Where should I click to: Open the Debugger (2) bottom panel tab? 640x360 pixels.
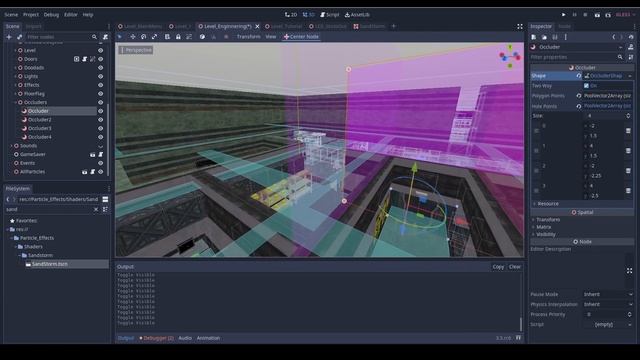point(156,338)
